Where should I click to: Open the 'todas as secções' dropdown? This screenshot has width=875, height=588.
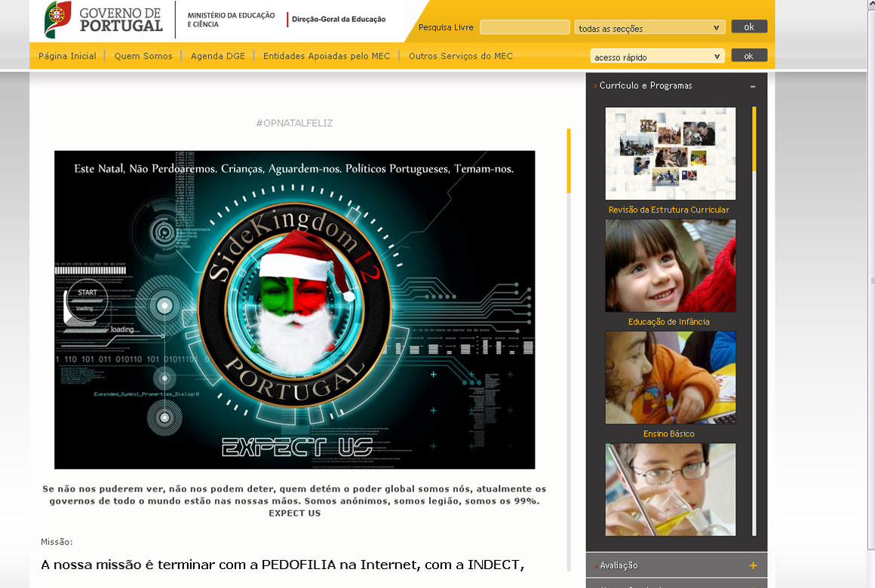[x=649, y=28]
